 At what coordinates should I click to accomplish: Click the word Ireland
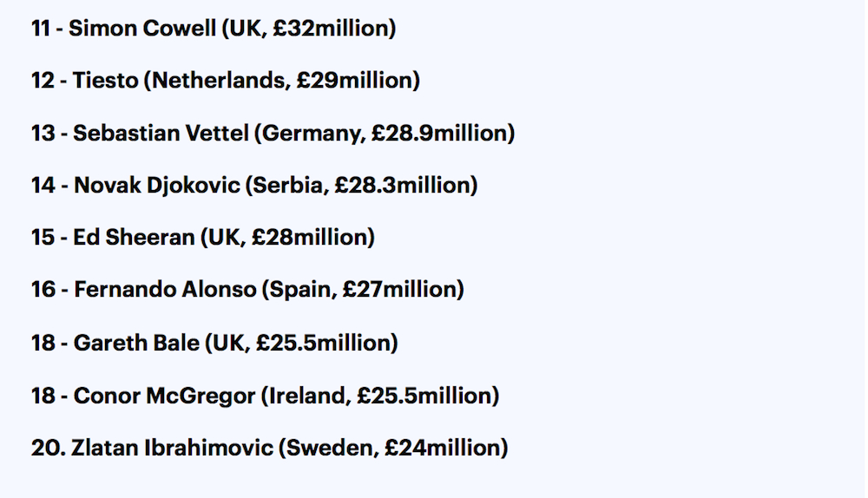coord(305,396)
